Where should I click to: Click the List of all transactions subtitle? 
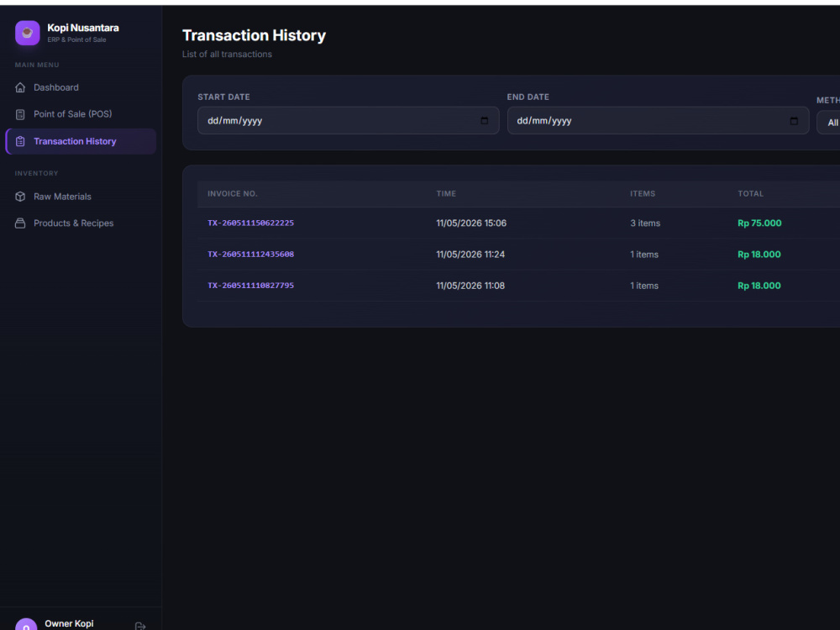click(x=227, y=54)
